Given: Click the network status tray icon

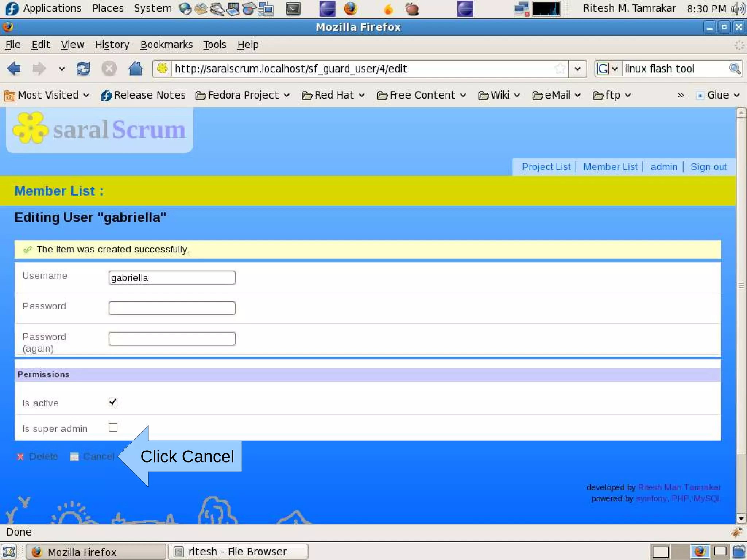Looking at the screenshot, I should pyautogui.click(x=521, y=9).
